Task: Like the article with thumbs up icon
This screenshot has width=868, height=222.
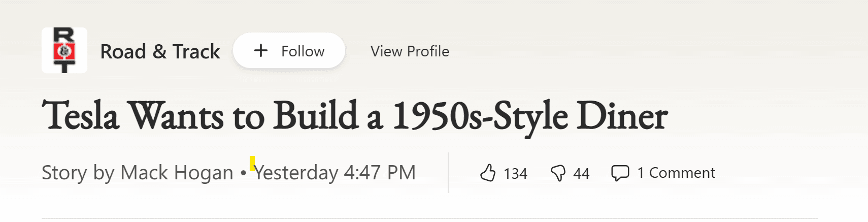Action: (x=488, y=173)
